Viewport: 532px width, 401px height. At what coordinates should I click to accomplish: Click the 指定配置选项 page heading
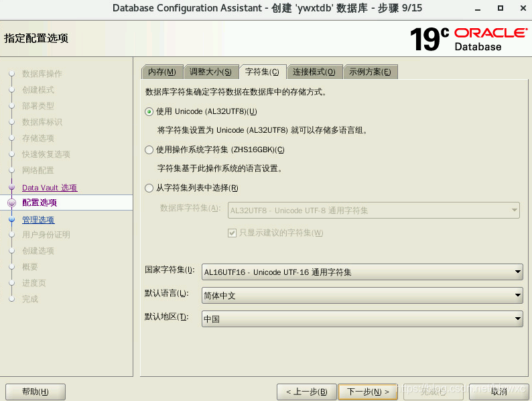pyautogui.click(x=36, y=38)
